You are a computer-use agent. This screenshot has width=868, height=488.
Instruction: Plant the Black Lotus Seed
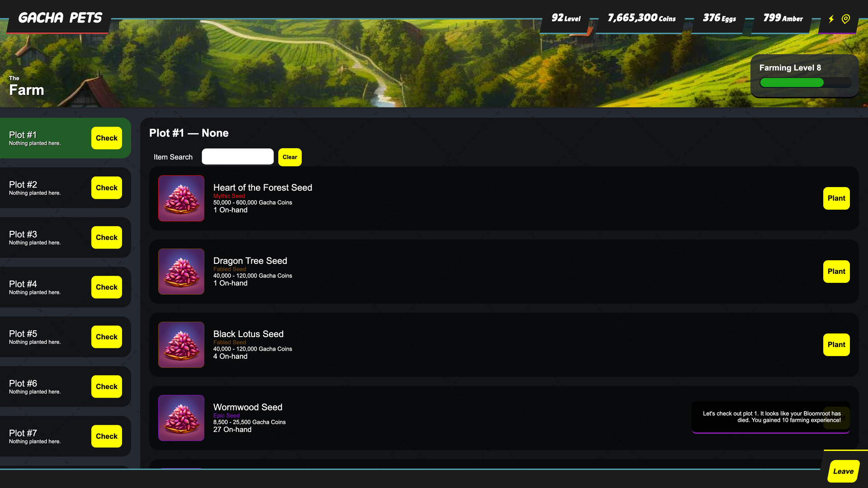836,345
